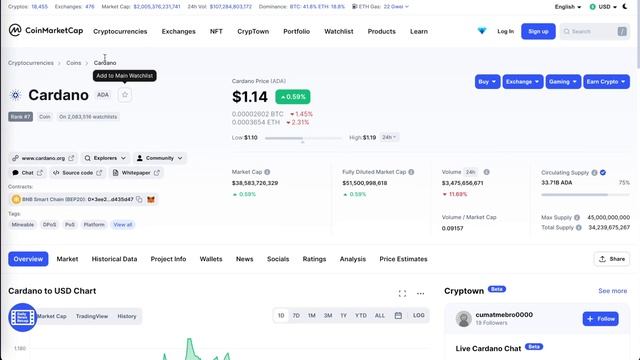Copy the BNB Smart Chain contract address
This screenshot has width=640, height=360.
pyautogui.click(x=139, y=199)
